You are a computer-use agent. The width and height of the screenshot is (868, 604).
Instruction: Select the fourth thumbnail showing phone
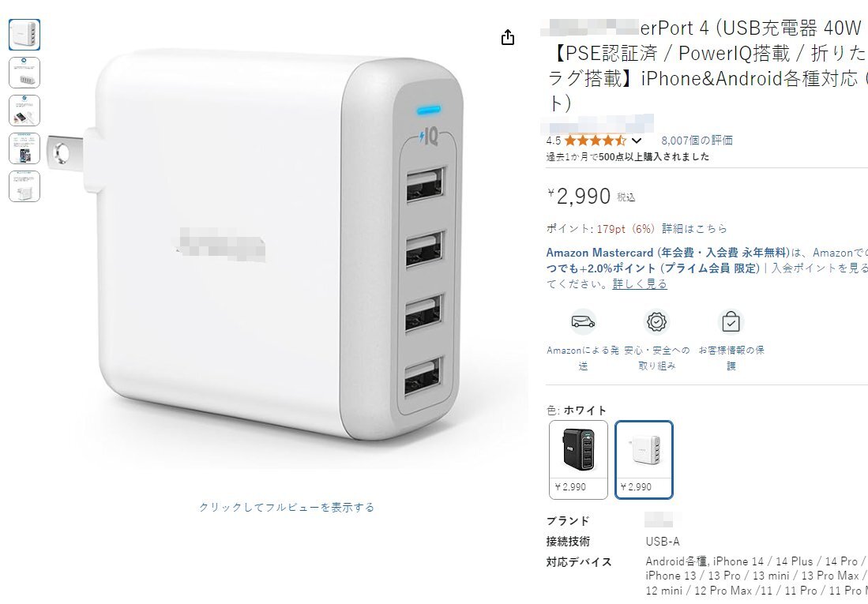pos(24,148)
